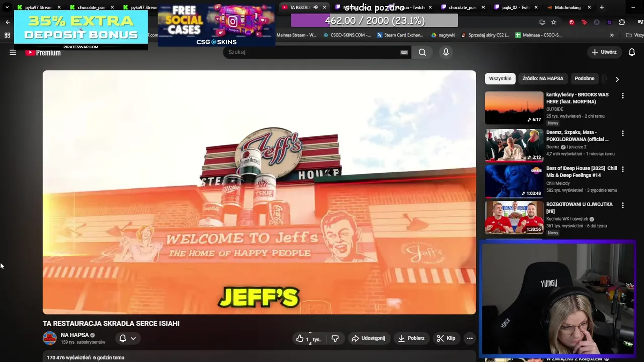Open Best of Deep House thumbnail
The height and width of the screenshot is (362, 644).
tap(514, 181)
